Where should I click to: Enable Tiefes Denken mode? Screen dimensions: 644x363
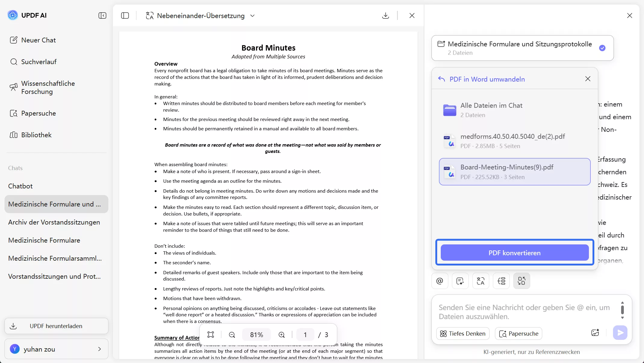[x=463, y=333]
